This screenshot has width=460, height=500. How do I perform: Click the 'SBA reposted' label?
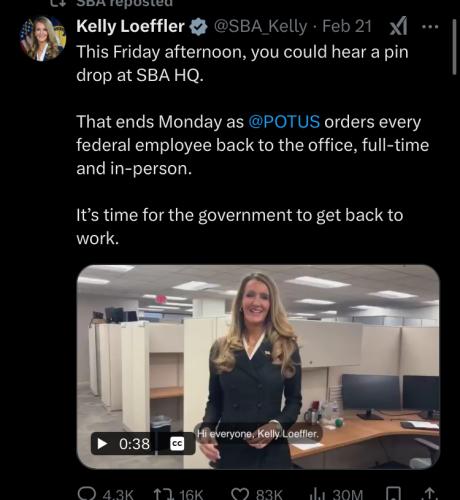[124, 3]
